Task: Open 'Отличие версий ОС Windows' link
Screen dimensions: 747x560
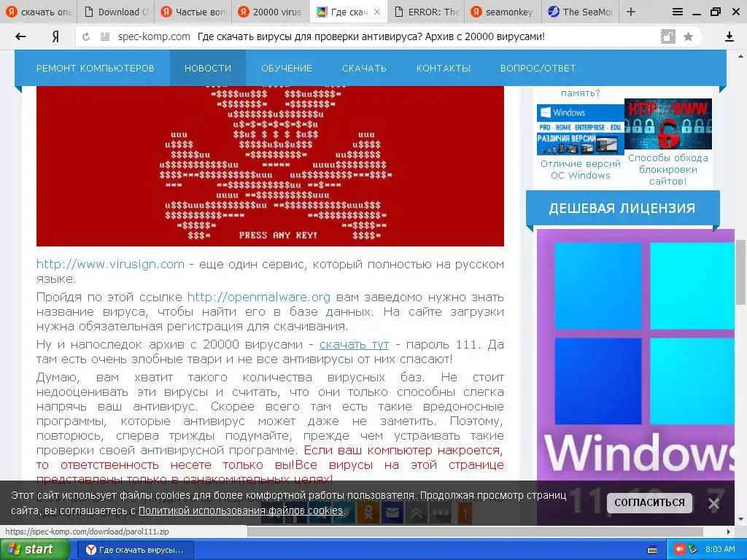Action: tap(580, 169)
